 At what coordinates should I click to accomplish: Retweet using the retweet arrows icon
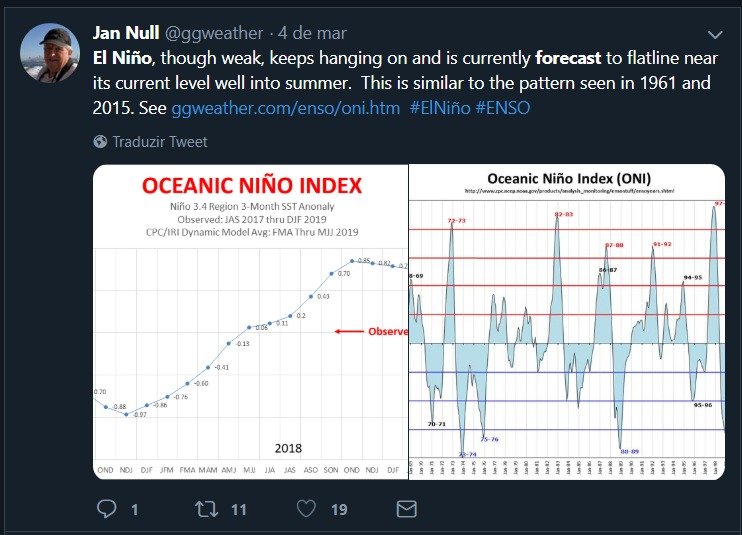pyautogui.click(x=206, y=509)
